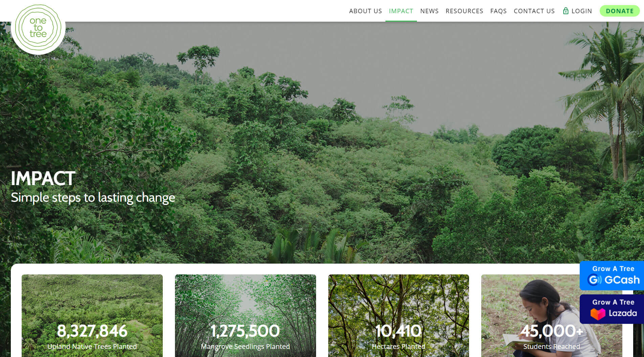The width and height of the screenshot is (644, 357).
Task: Click the 10,410 figure
Action: pyautogui.click(x=399, y=331)
